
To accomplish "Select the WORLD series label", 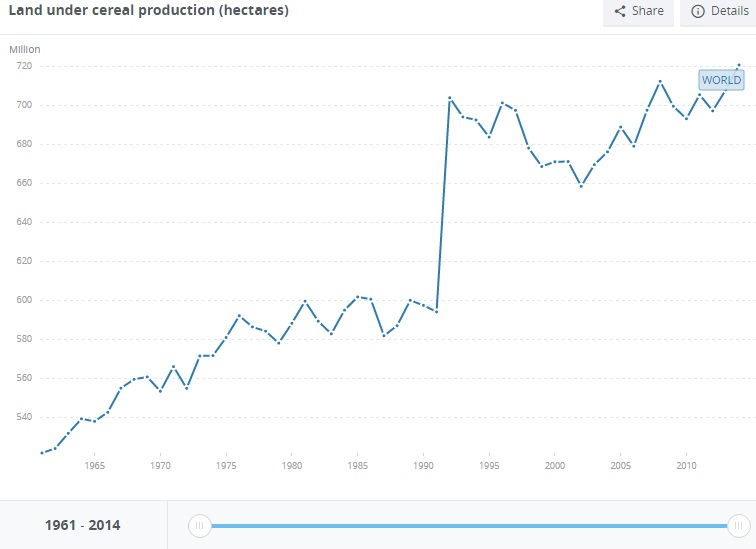I will [x=721, y=80].
